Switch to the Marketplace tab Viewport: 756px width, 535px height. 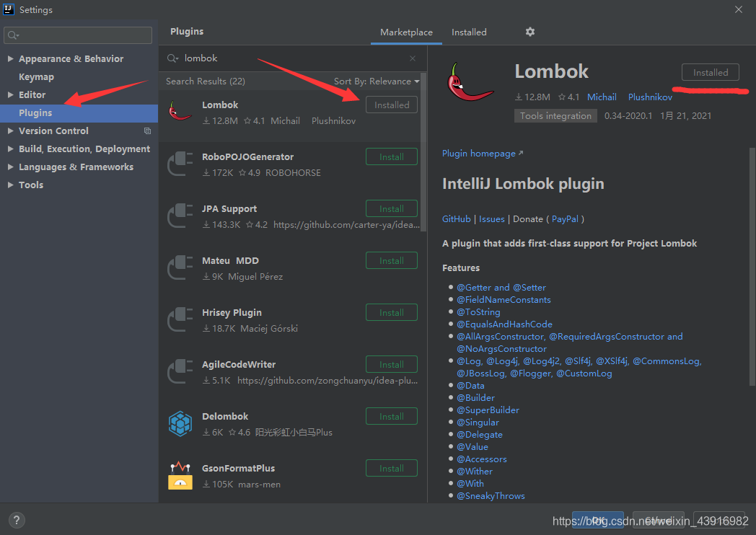pos(406,32)
